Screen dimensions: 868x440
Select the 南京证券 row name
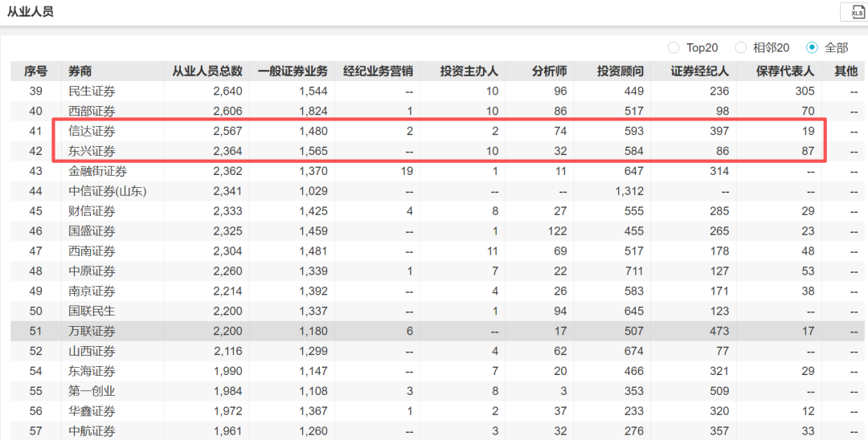[x=92, y=291]
